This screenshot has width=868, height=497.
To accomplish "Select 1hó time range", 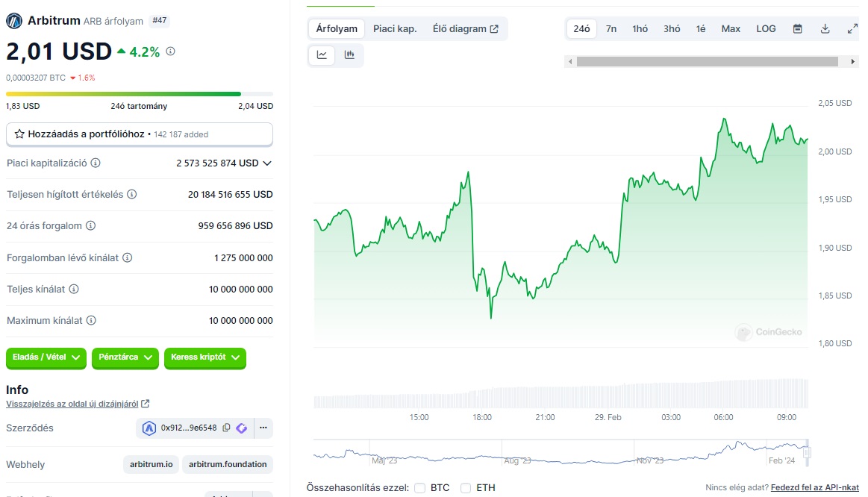I will coord(640,29).
